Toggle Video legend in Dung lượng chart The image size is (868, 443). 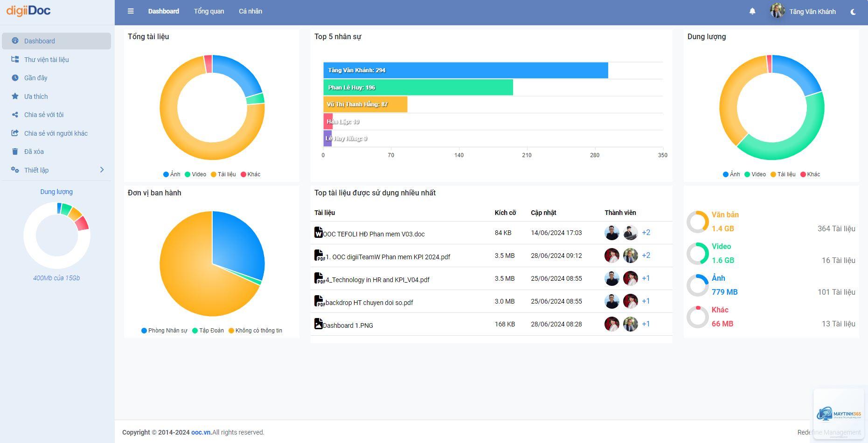click(755, 174)
